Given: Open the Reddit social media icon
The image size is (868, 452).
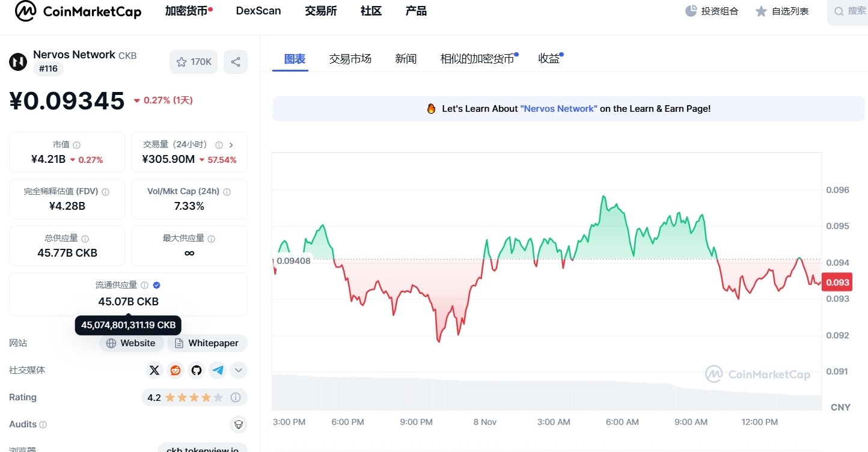Looking at the screenshot, I should coord(176,370).
